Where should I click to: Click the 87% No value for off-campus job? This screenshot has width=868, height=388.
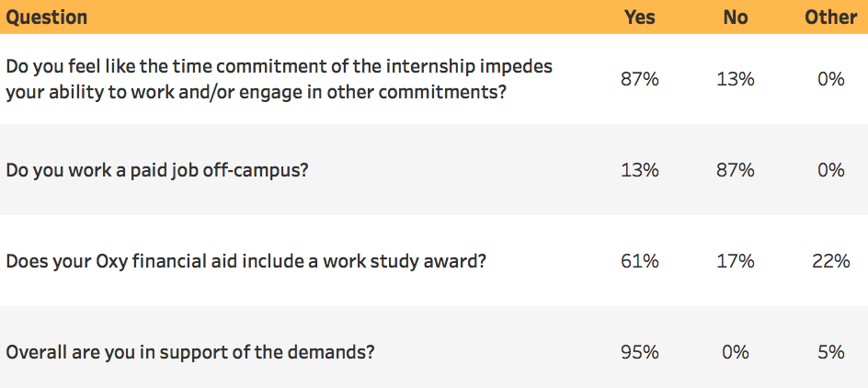click(x=736, y=170)
